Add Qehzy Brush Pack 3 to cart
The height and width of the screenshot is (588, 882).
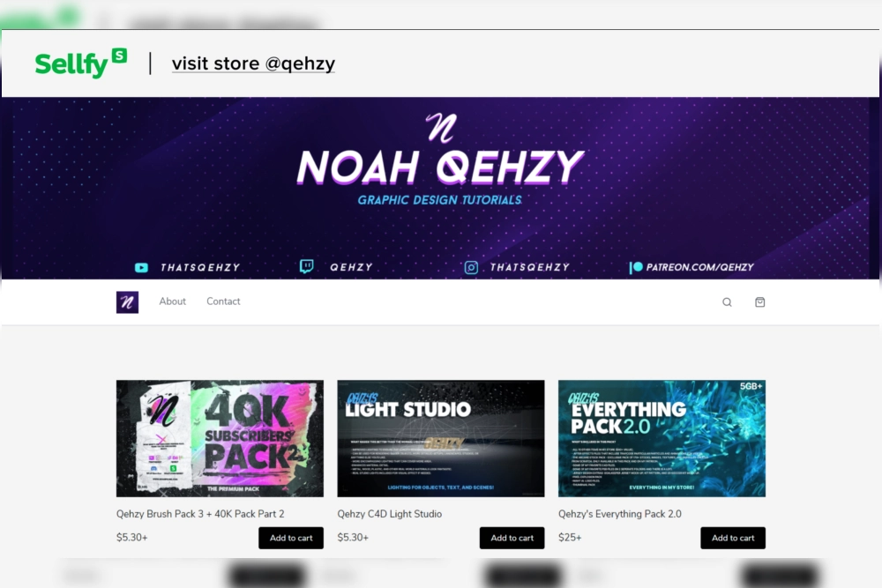291,538
